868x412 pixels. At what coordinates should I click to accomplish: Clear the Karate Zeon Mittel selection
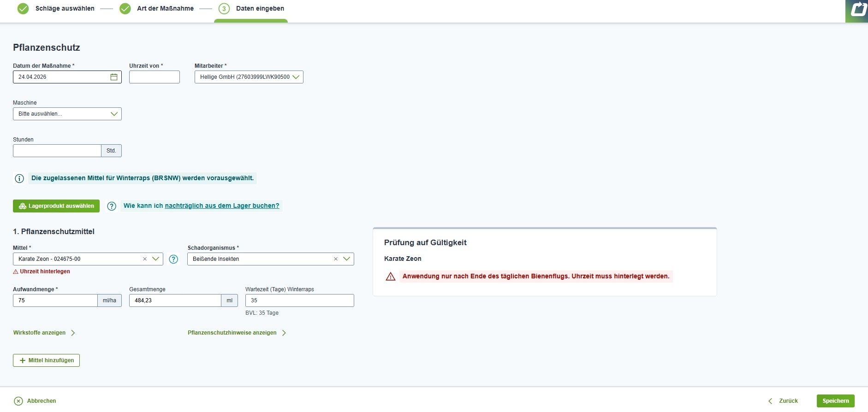[x=145, y=259]
